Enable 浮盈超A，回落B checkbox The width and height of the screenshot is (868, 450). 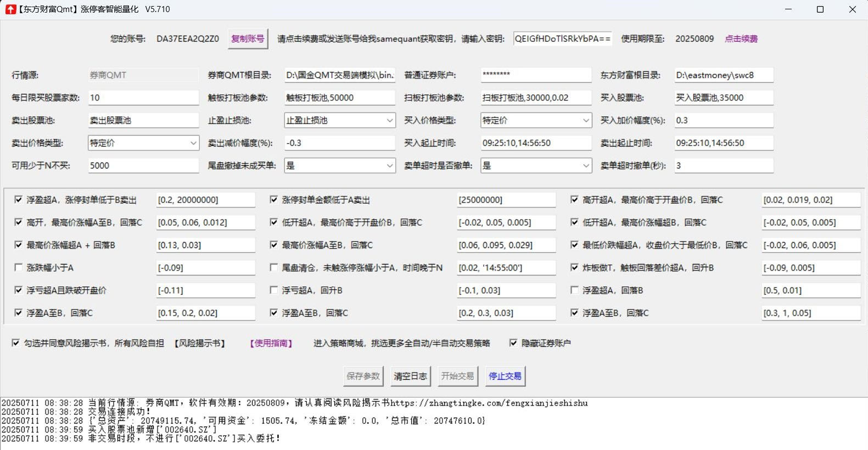pyautogui.click(x=574, y=290)
